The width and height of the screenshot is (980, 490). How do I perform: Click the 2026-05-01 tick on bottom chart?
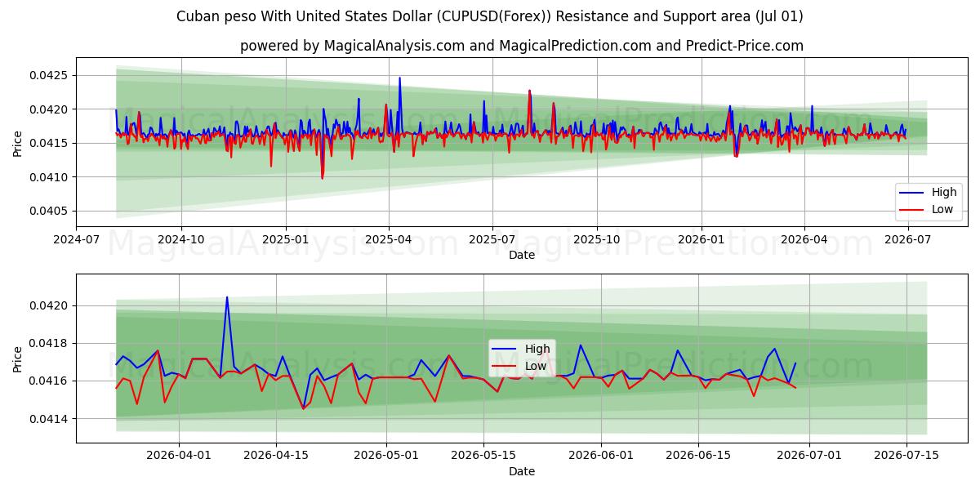click(x=386, y=457)
